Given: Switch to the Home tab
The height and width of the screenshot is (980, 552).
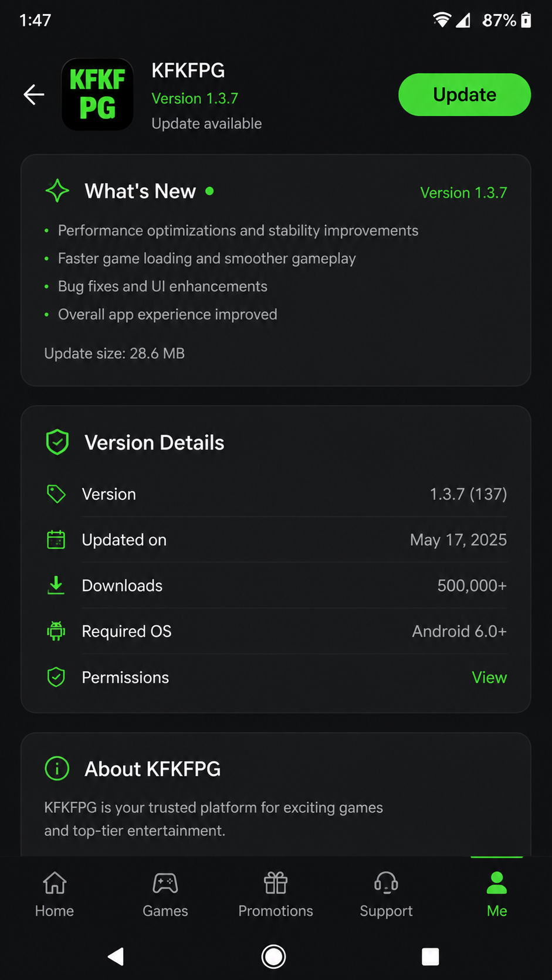Looking at the screenshot, I should 55,894.
